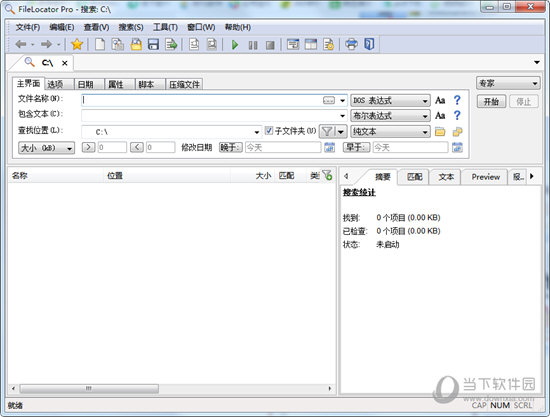Click the multiple folders icon next to browse
550x417 pixels.
pos(457,132)
